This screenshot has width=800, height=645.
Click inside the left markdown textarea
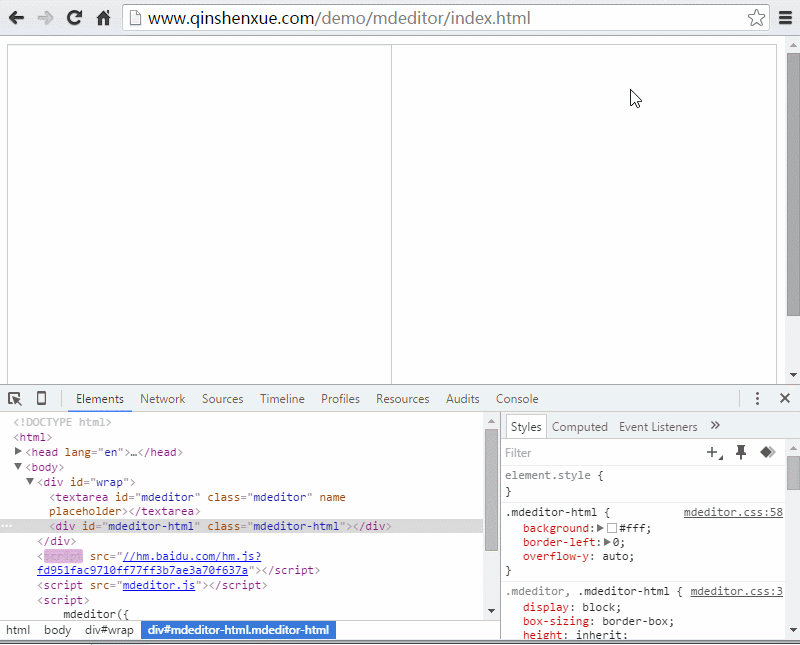tap(199, 214)
